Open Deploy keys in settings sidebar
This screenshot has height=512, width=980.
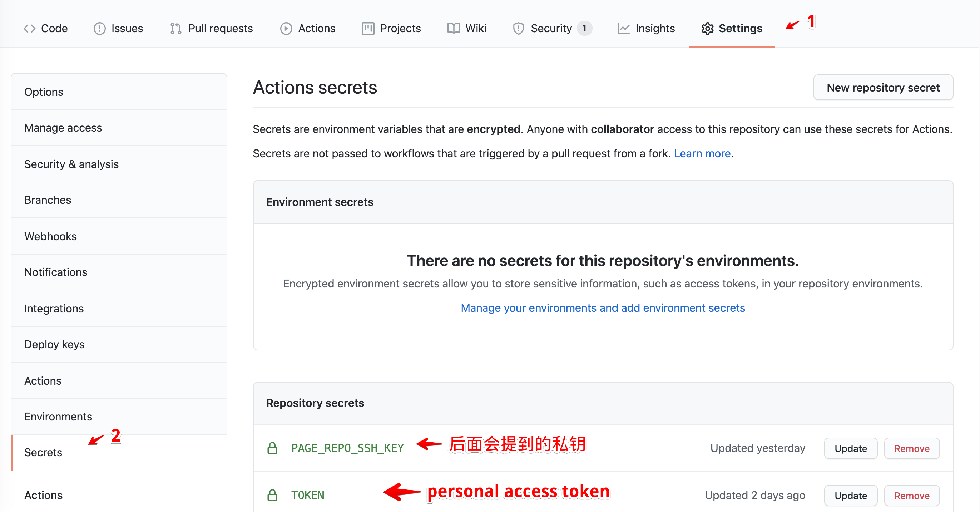pyautogui.click(x=54, y=344)
